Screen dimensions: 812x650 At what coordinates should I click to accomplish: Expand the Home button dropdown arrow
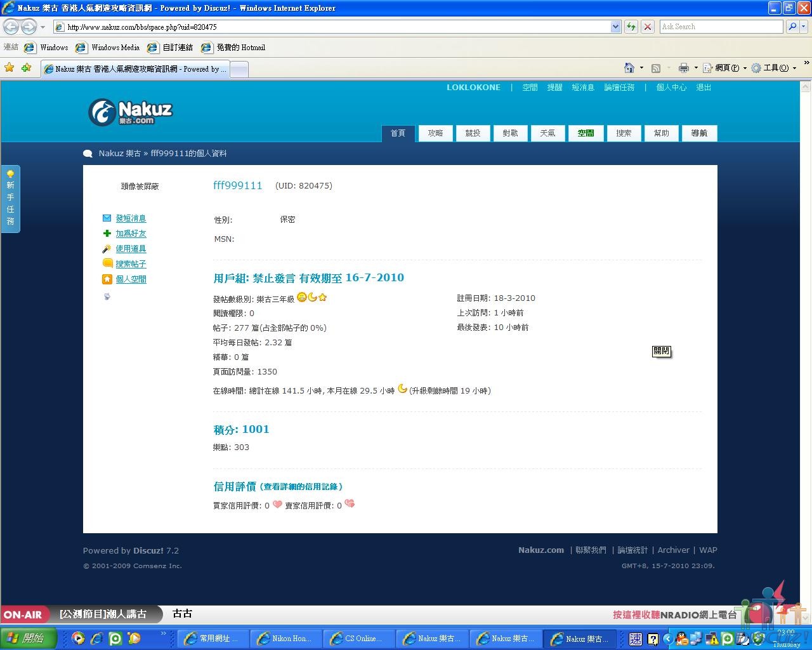coord(641,68)
